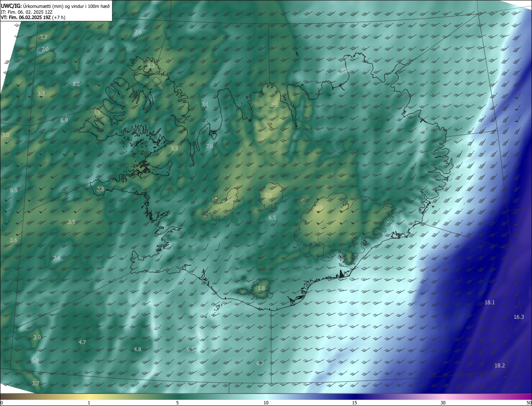Image resolution: width=532 pixels, height=406 pixels.
Task: Click the 2.5 value on the central glacier
Action: coord(268,196)
